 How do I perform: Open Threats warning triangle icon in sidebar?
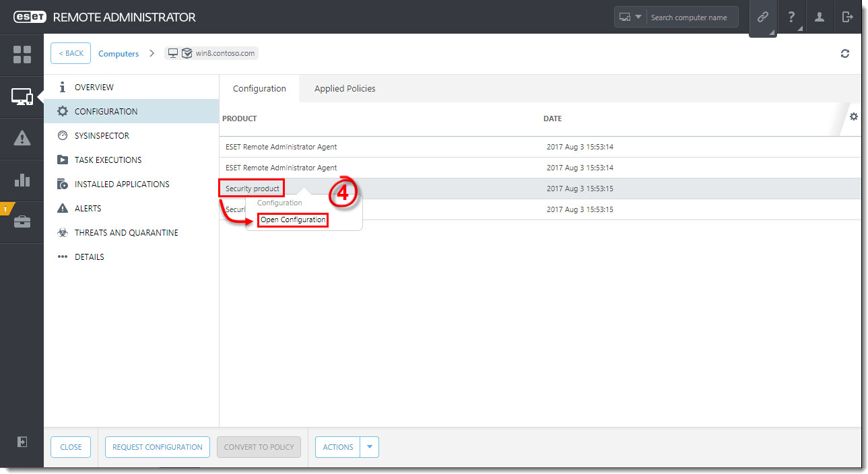pos(22,139)
